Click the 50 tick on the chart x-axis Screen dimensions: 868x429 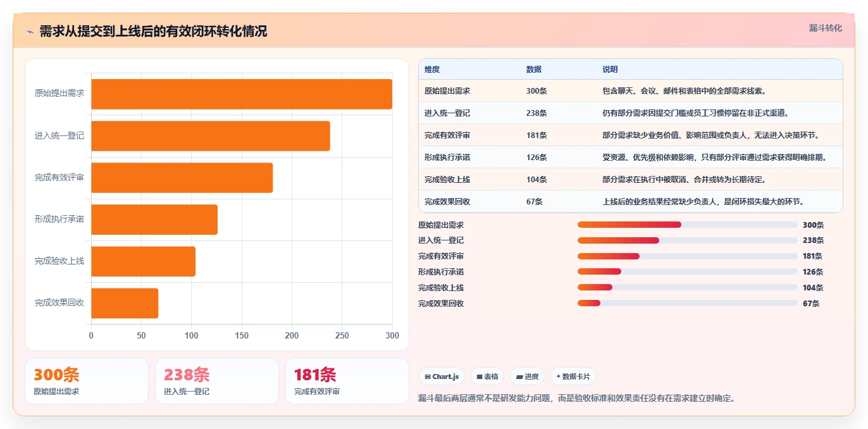click(141, 335)
